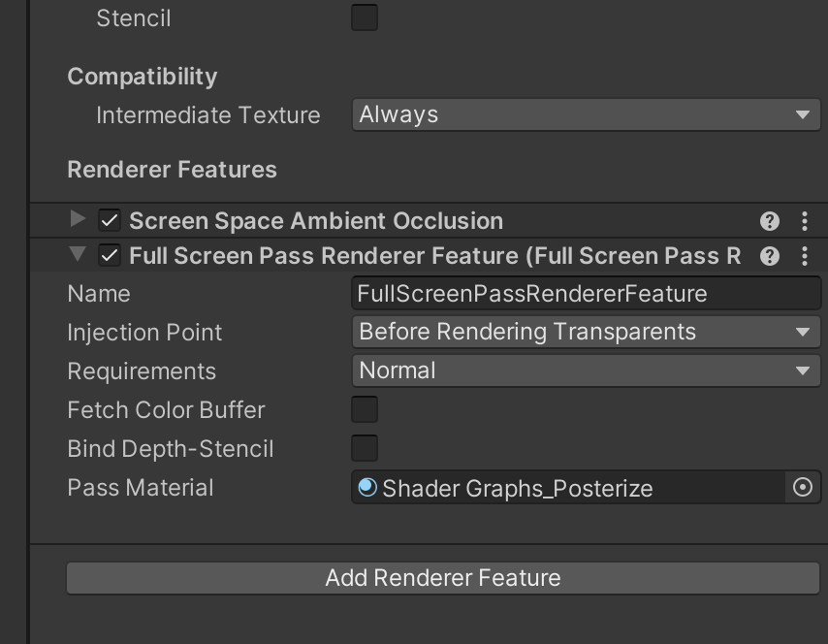Toggle the Stencil checkbox
Screen dimensions: 828x644
click(365, 17)
